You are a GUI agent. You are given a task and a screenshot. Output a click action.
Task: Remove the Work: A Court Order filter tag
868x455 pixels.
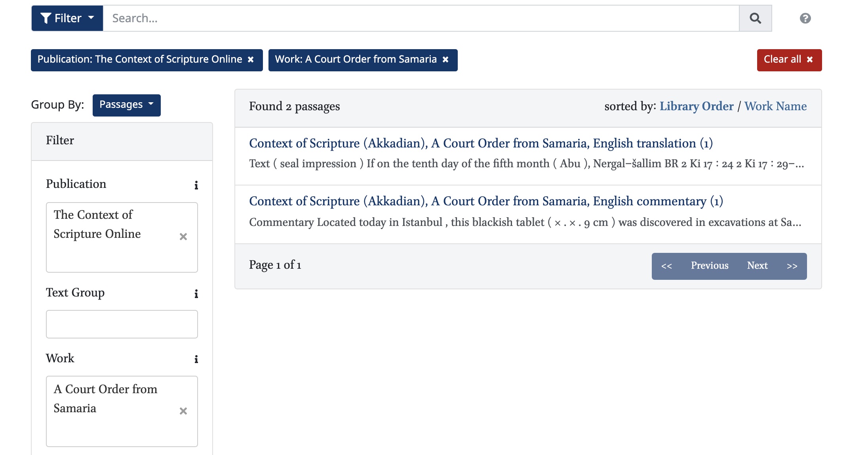[x=445, y=59]
